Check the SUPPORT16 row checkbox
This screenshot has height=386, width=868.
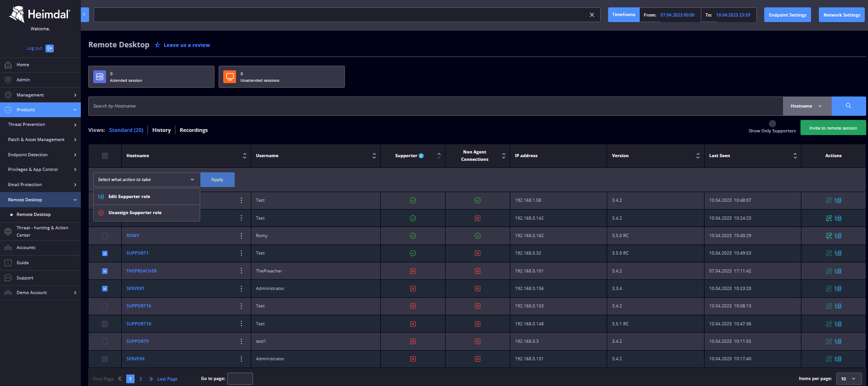pyautogui.click(x=105, y=306)
